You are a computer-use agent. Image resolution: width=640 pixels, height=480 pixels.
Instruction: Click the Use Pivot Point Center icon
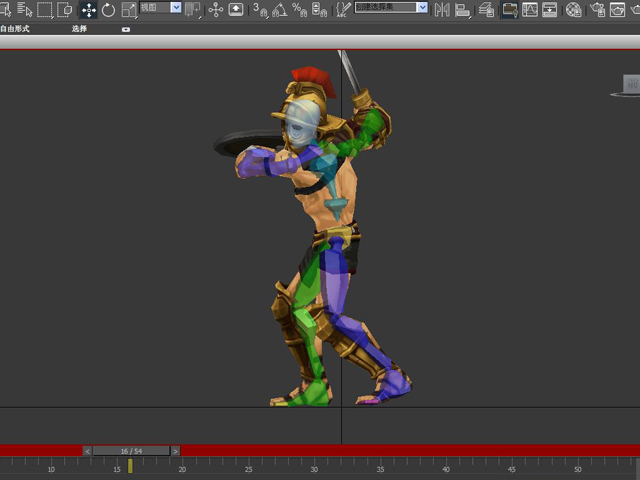click(x=193, y=10)
